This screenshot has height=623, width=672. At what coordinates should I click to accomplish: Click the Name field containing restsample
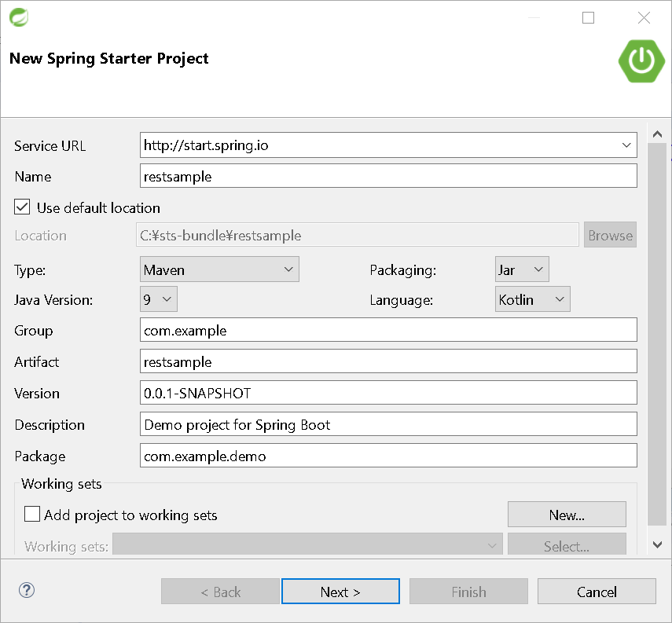click(388, 176)
